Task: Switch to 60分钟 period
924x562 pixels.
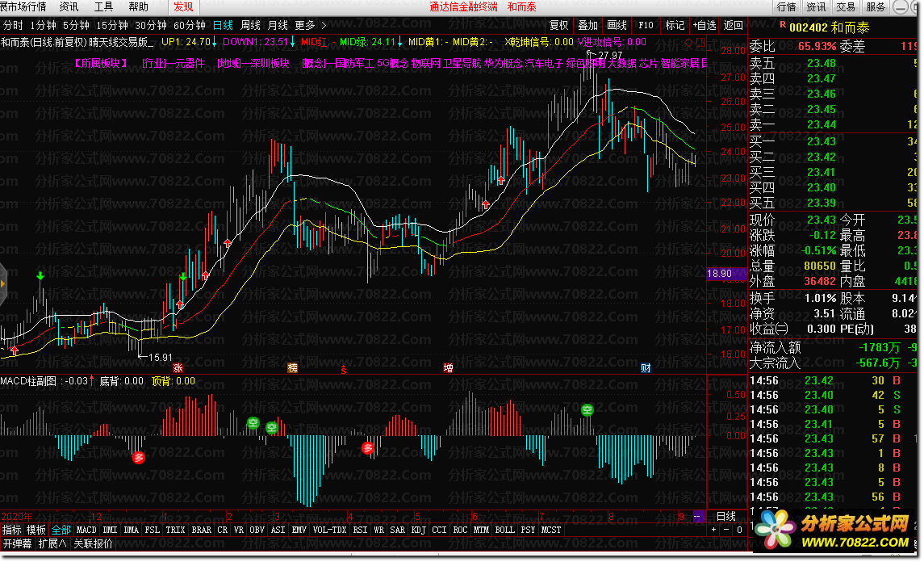Action: (189, 25)
